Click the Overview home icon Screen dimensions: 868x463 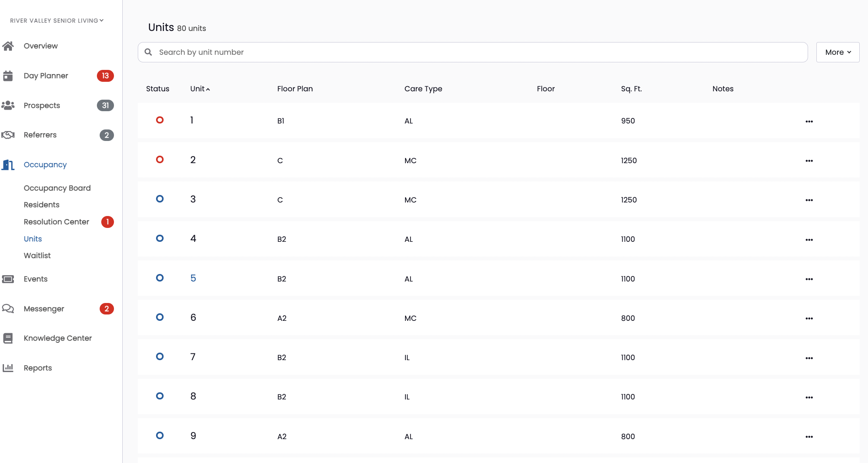pyautogui.click(x=8, y=46)
